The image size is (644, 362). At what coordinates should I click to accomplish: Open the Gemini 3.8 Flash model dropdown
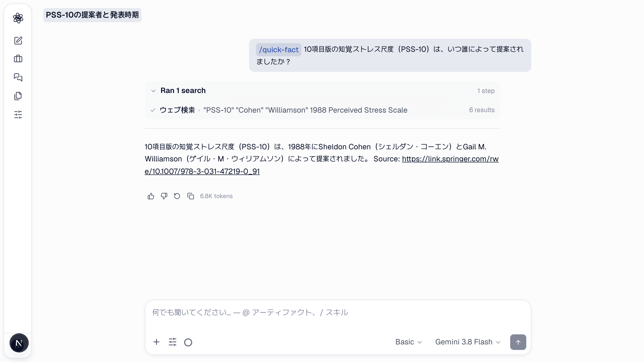[468, 342]
